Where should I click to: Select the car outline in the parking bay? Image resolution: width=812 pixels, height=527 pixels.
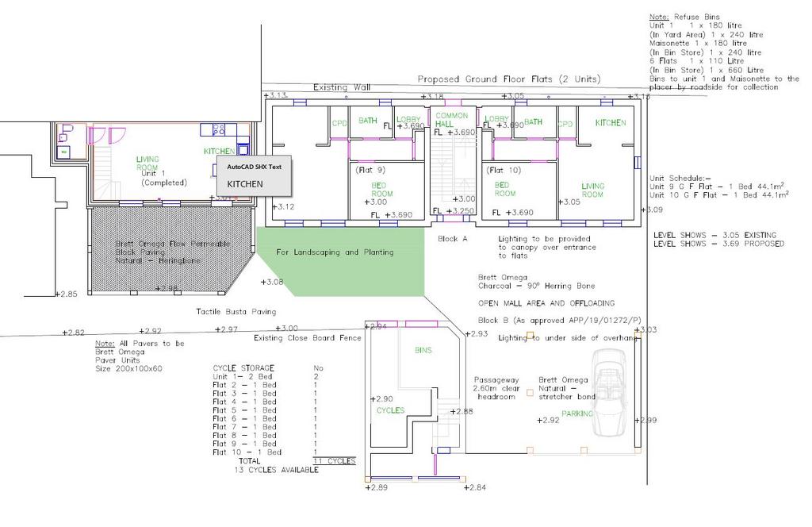[x=609, y=392]
